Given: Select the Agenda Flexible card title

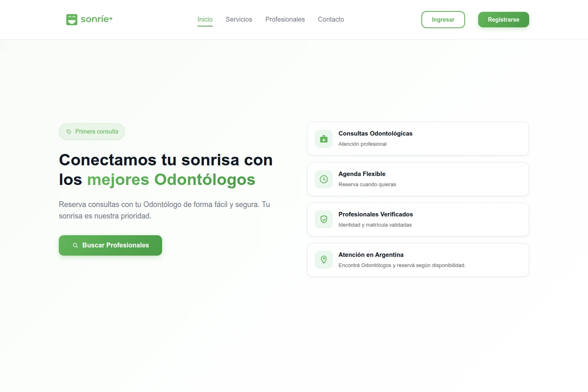Looking at the screenshot, I should click(362, 174).
